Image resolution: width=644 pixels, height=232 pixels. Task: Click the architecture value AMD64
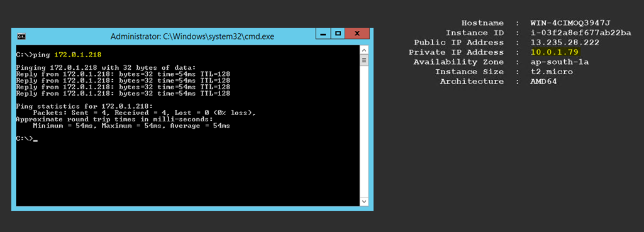(544, 81)
